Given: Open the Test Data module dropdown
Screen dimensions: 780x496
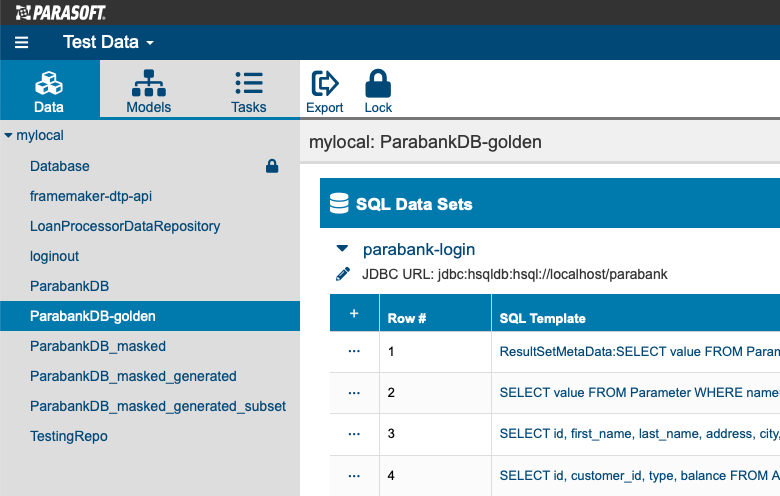Looking at the screenshot, I should [108, 42].
